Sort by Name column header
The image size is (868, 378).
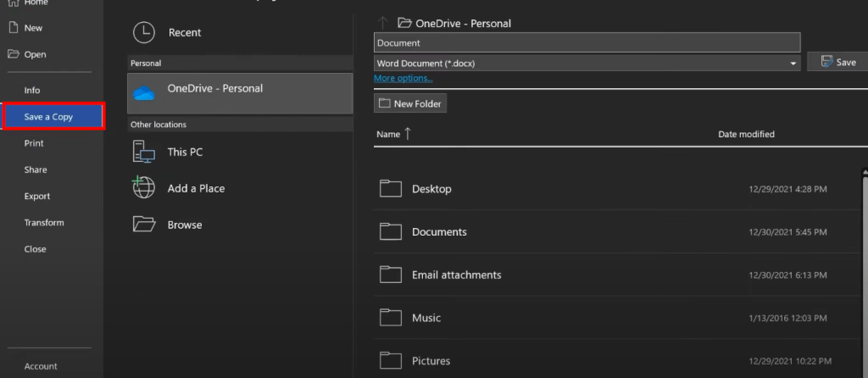click(x=388, y=134)
